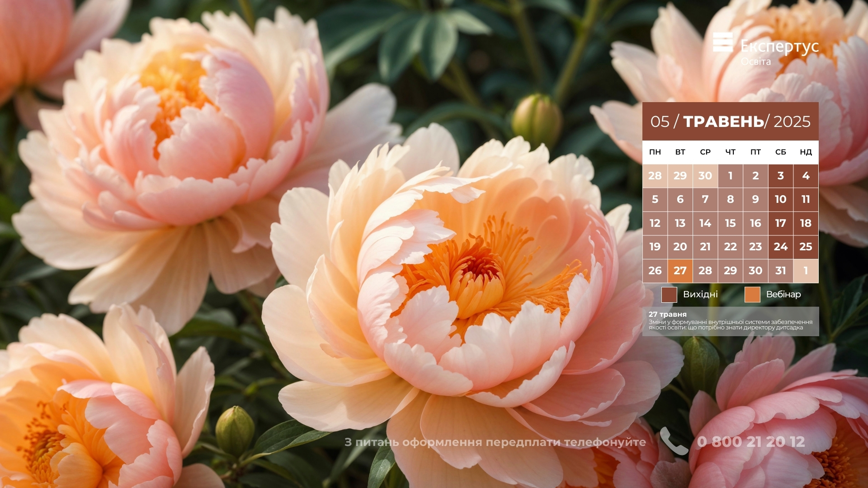868x488 pixels.
Task: Click the 2025 year in calendar header
Action: (x=792, y=122)
